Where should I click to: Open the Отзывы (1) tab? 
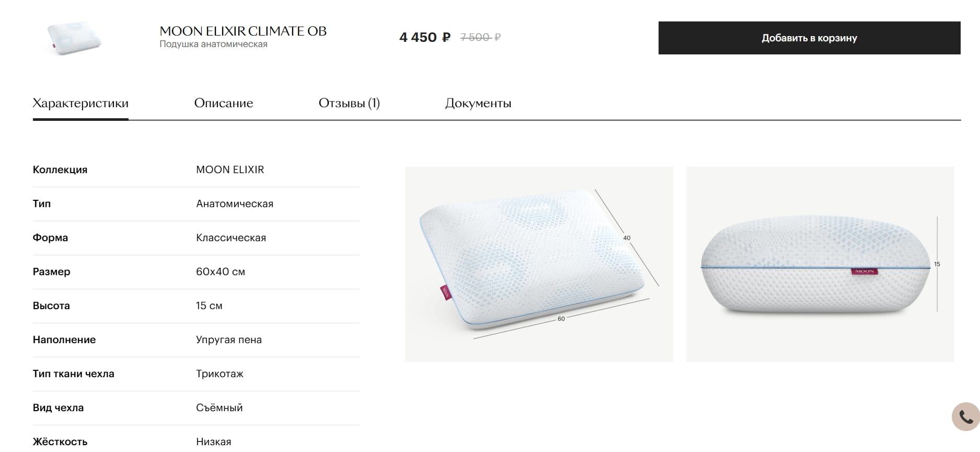tap(349, 103)
